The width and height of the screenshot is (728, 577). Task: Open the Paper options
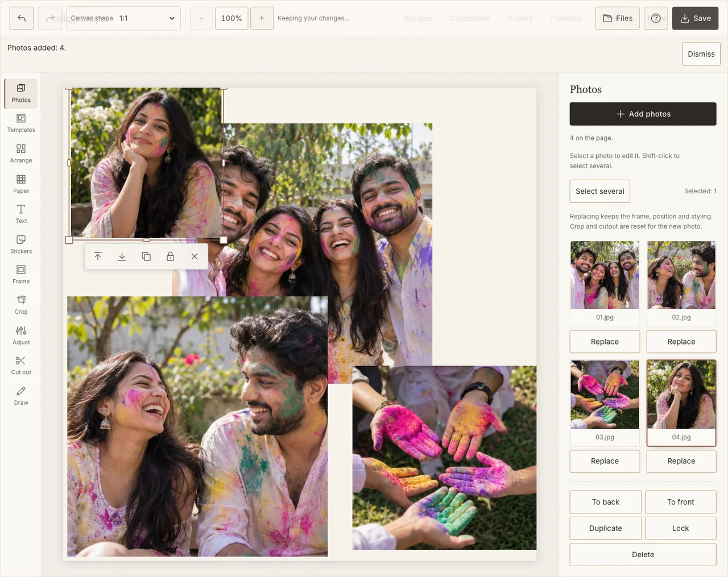21,184
